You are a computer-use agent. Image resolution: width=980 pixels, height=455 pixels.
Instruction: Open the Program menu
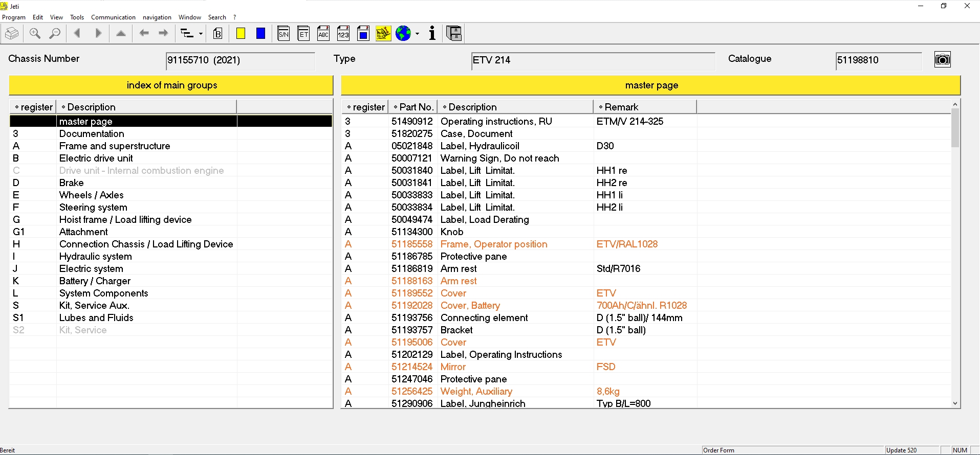tap(14, 17)
